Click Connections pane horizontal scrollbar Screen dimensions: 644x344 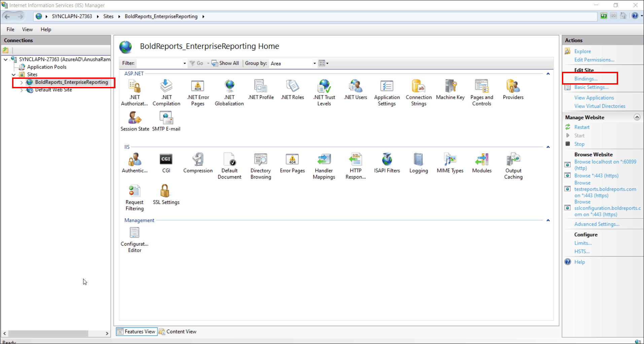[x=49, y=333]
